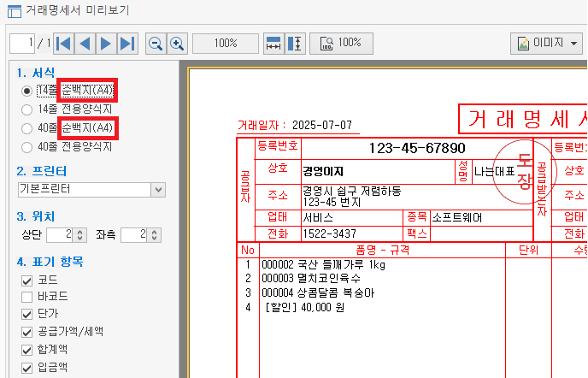
Task: Fit preview to page height
Action: click(x=295, y=43)
